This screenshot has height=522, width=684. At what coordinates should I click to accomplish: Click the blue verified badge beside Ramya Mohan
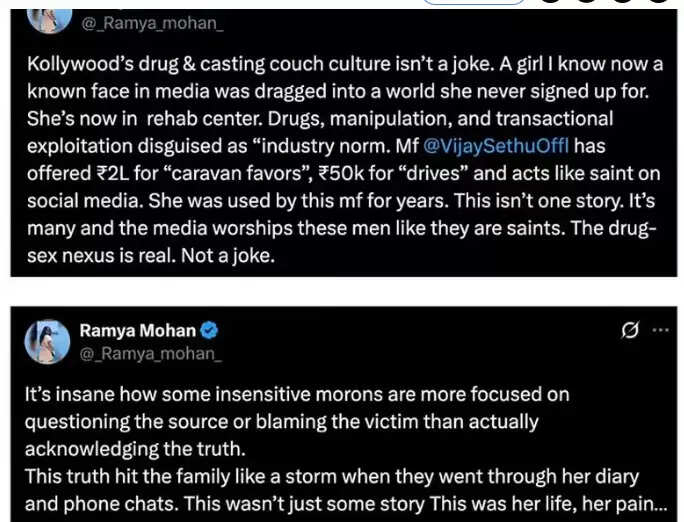(x=208, y=330)
